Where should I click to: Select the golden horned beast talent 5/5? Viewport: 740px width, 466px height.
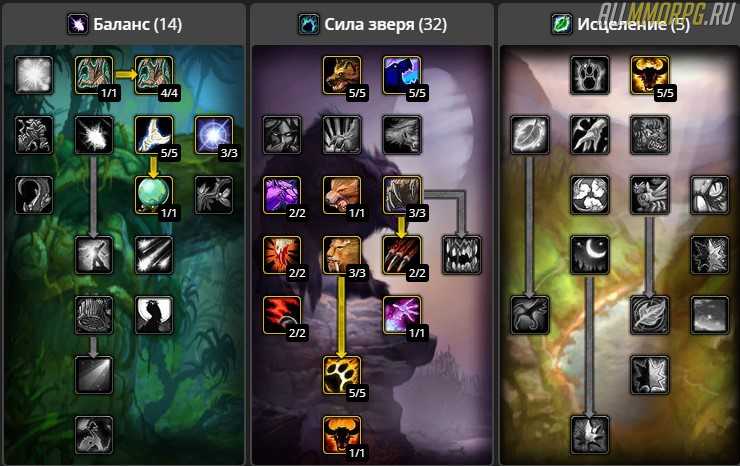pos(649,75)
